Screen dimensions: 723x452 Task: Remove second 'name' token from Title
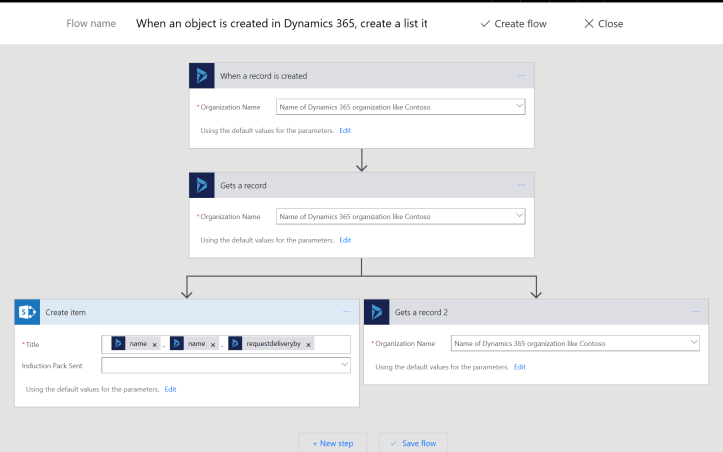coord(213,345)
